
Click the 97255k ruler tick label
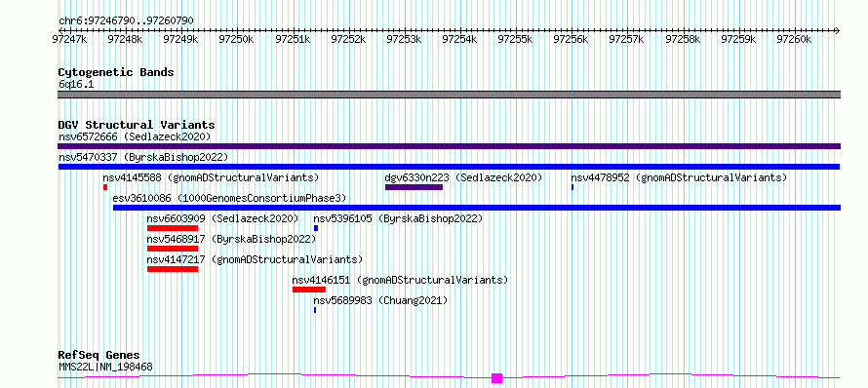[x=515, y=39]
